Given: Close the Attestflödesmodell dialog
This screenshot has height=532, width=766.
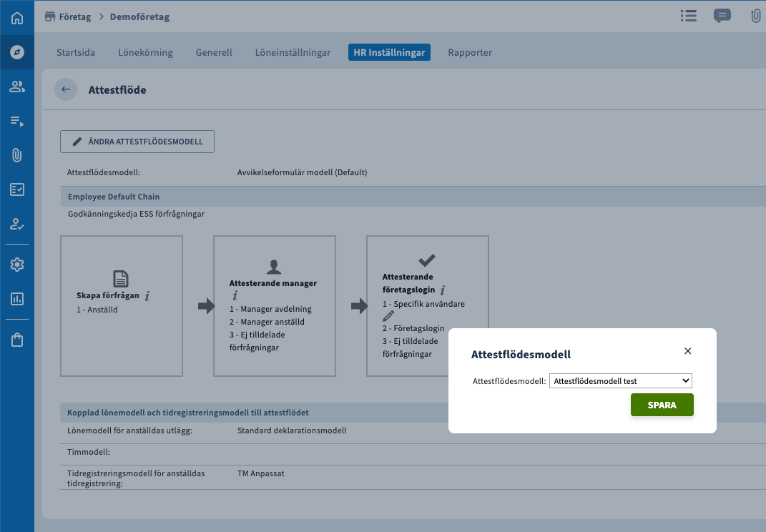Looking at the screenshot, I should [x=688, y=351].
